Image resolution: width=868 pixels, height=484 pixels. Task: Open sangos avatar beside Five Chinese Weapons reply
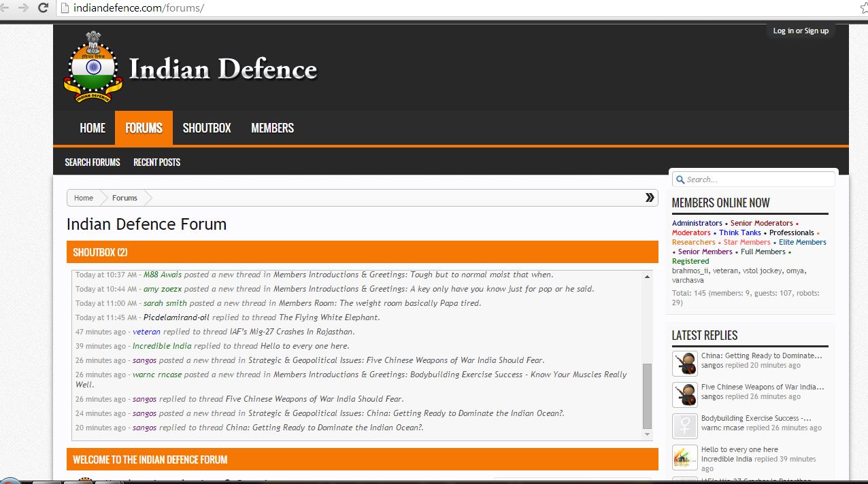685,395
